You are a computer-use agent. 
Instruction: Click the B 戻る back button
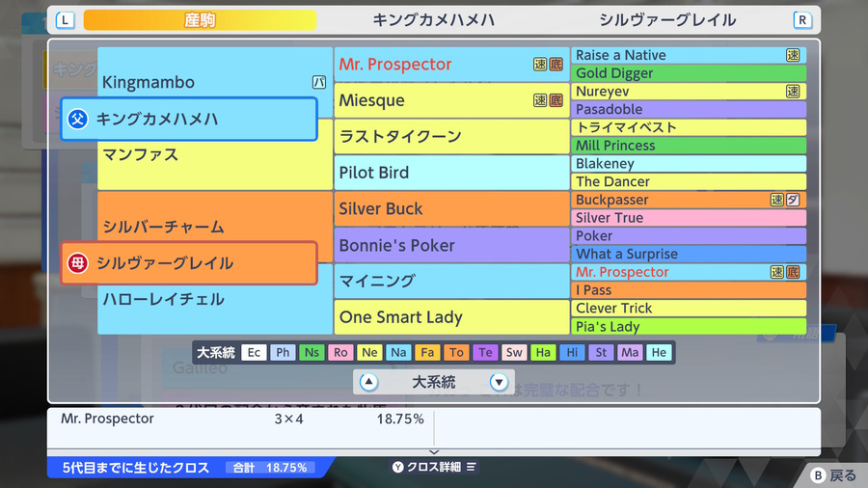point(834,475)
